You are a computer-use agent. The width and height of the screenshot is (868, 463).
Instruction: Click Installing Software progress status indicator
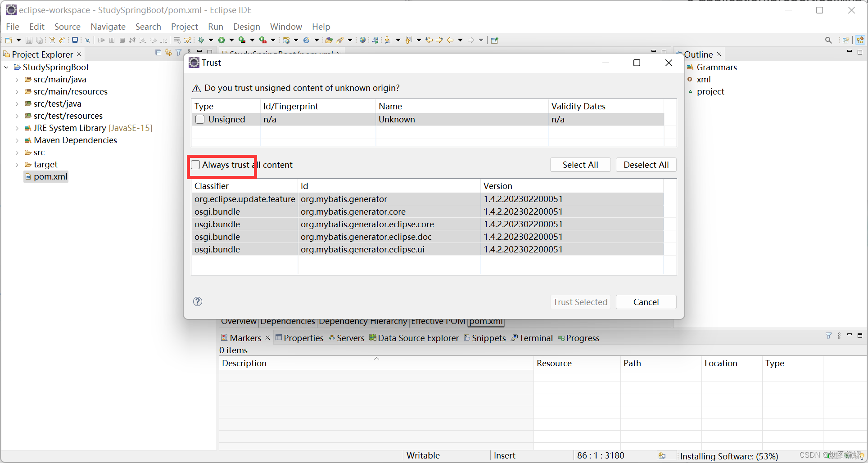(728, 456)
